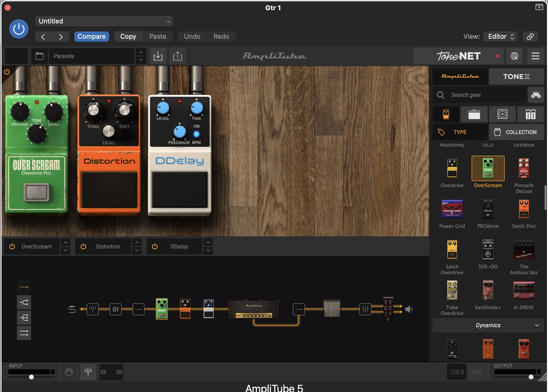Screen dimensions: 548x392
Task: Click the mixer block in signal chain
Action: [365, 309]
